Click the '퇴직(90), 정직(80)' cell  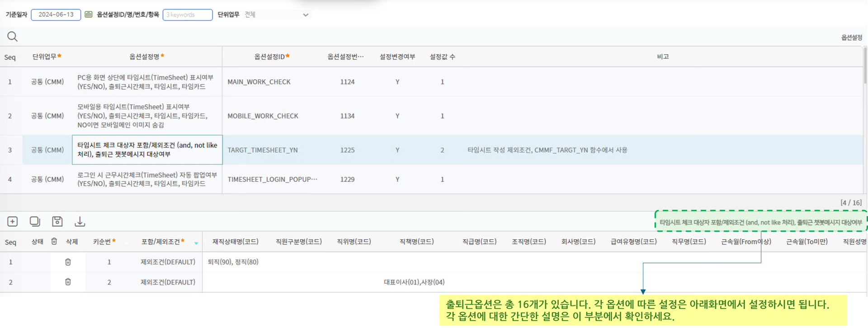(233, 262)
